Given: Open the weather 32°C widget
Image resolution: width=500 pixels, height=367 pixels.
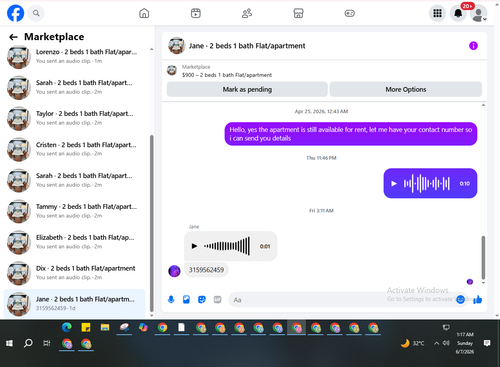Looking at the screenshot, I should coord(412,343).
